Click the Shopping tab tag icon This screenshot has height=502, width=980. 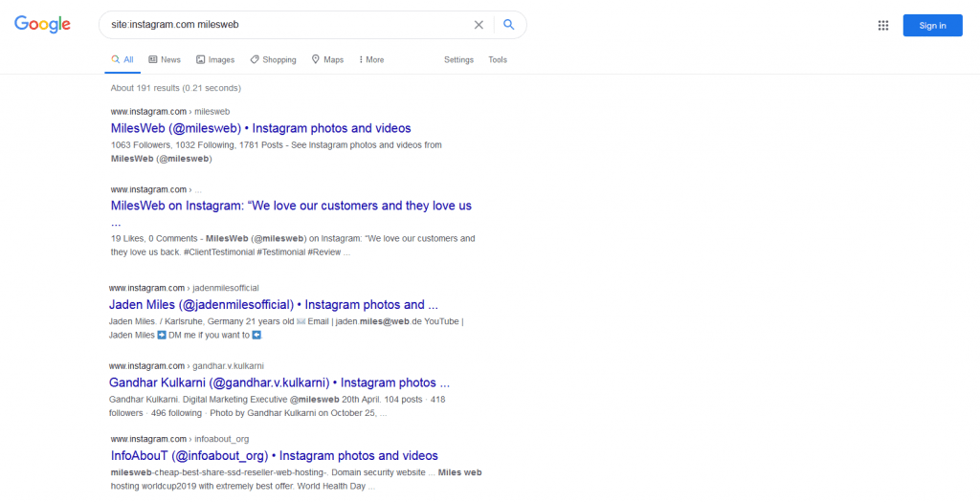point(255,60)
